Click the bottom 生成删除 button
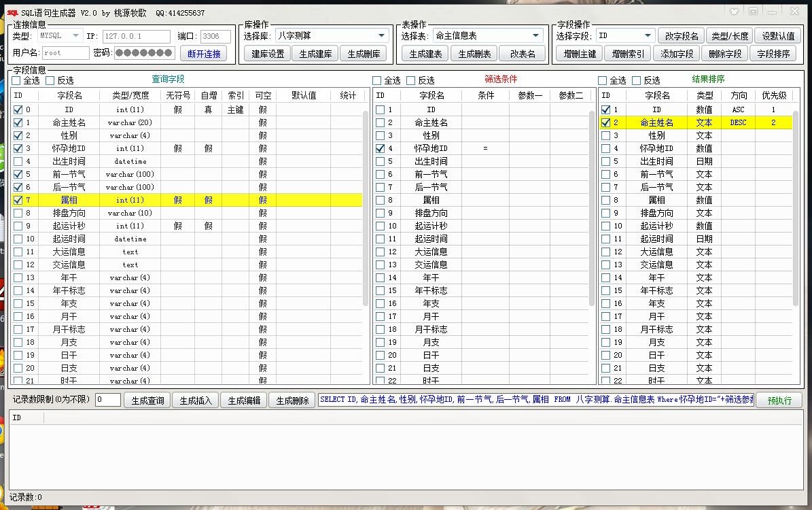The image size is (812, 510). (x=292, y=400)
